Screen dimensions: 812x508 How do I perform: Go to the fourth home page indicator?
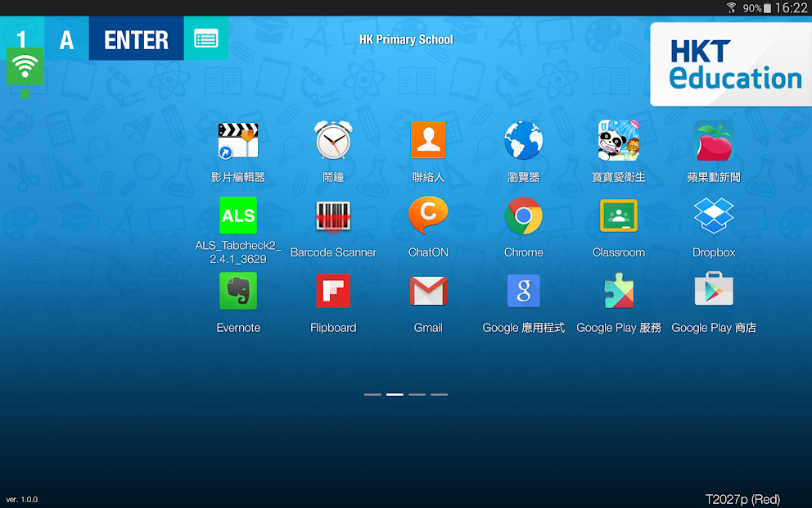pyautogui.click(x=439, y=394)
